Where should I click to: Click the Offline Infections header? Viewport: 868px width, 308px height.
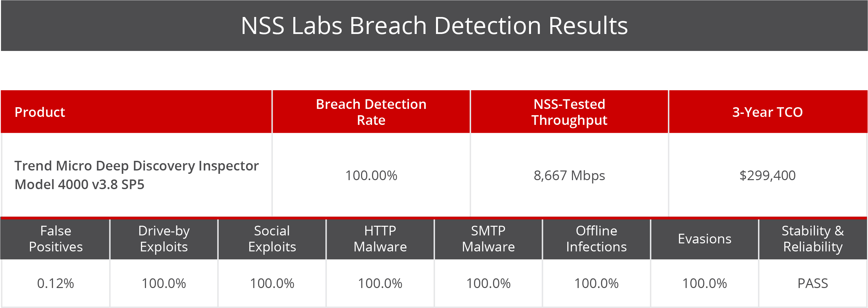click(x=596, y=239)
